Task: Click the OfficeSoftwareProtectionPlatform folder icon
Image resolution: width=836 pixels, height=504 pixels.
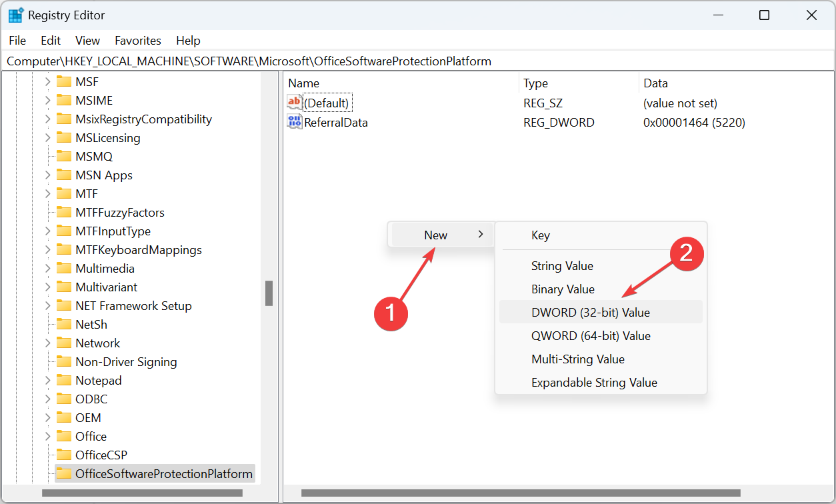Action: (x=64, y=474)
